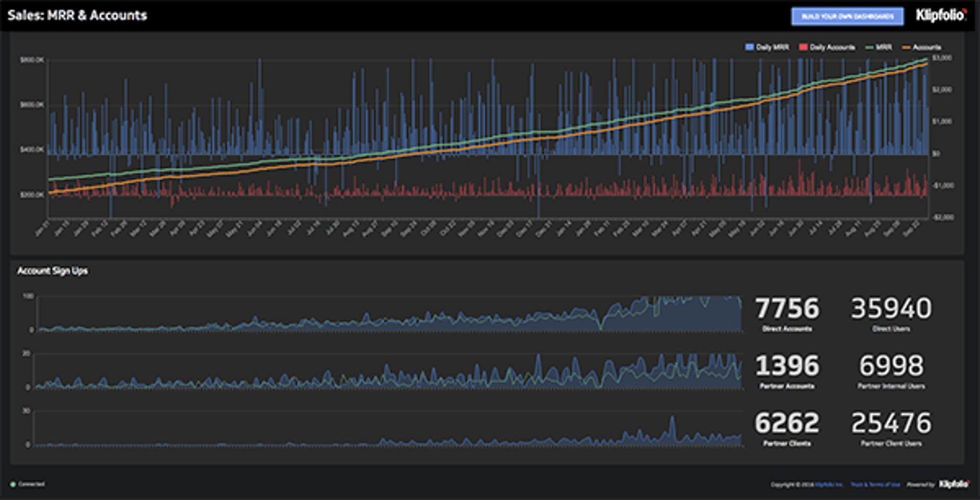Select the 6998 Partner Internal Users figure
Viewport: 980px width, 500px height.
tap(891, 366)
